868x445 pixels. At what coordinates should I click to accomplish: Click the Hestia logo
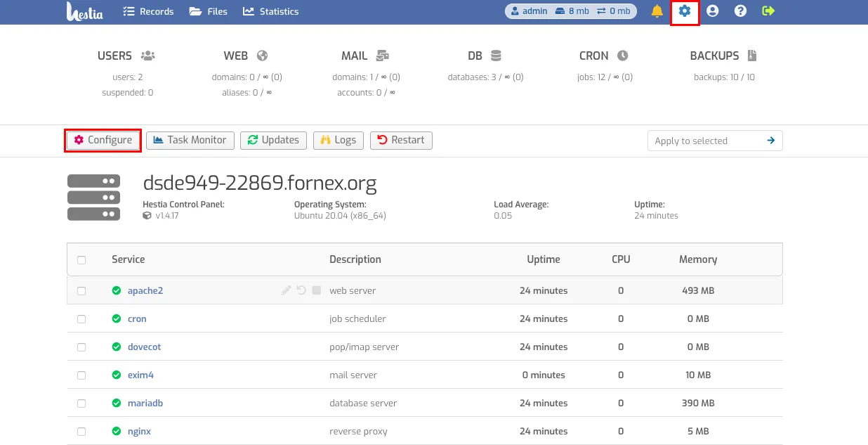[85, 11]
